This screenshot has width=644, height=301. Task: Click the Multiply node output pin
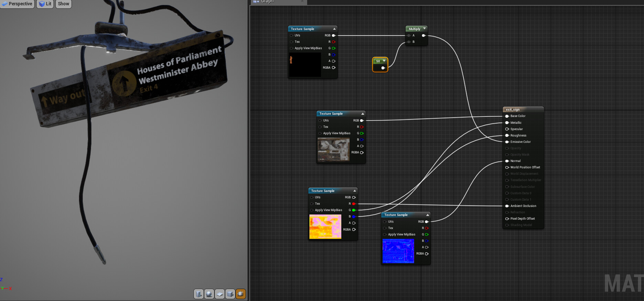tap(424, 35)
